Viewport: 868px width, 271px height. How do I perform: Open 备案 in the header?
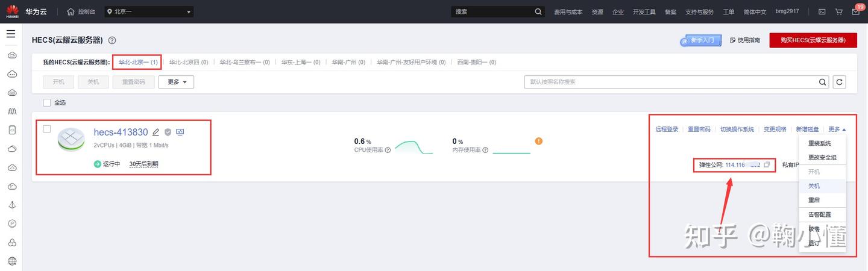[x=670, y=11]
